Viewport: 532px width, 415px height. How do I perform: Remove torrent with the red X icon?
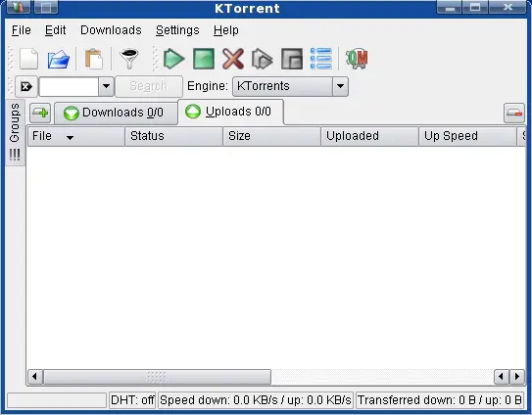pos(233,59)
